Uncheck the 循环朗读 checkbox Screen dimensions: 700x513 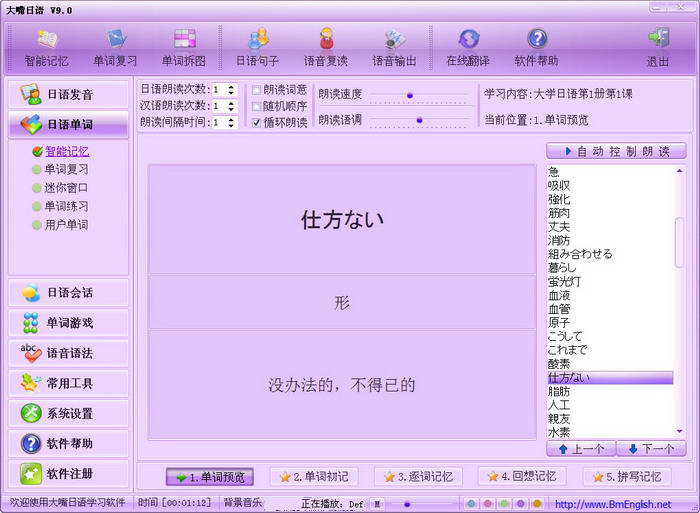(257, 123)
